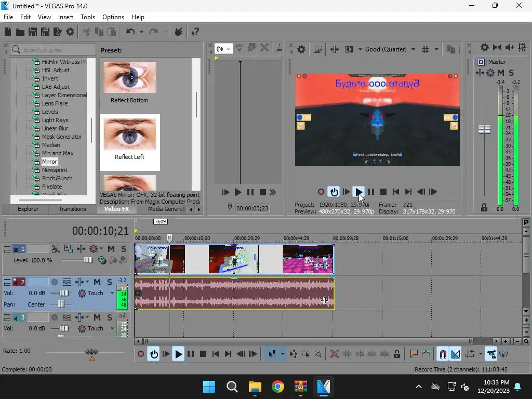Open overlays grid dropdown arrow in preview
This screenshot has height=399, width=532.
pyautogui.click(x=436, y=49)
